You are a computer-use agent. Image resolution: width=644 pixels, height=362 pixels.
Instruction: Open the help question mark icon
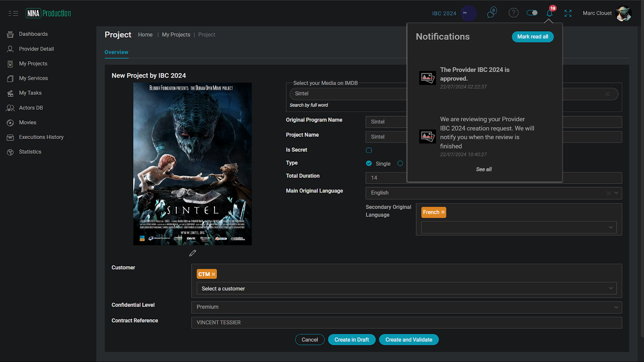tap(513, 13)
